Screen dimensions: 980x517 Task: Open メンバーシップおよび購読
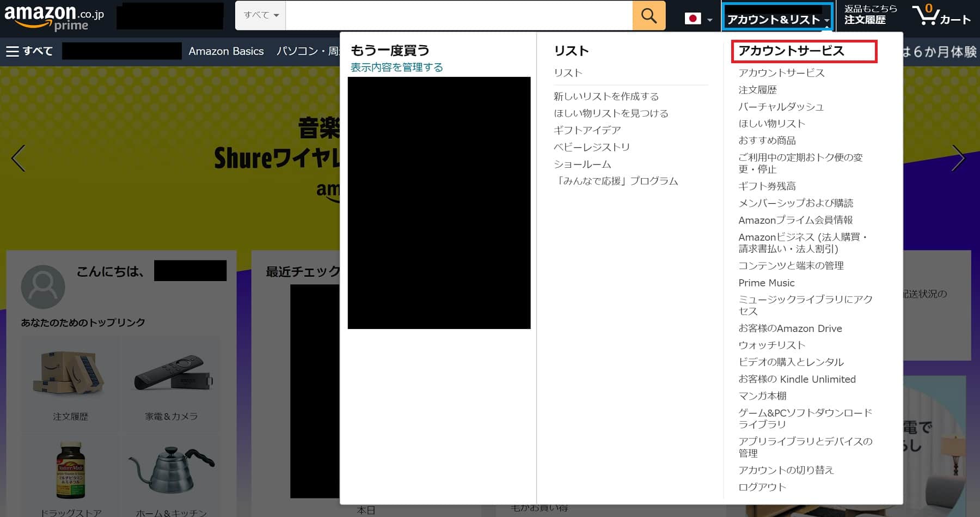(795, 203)
